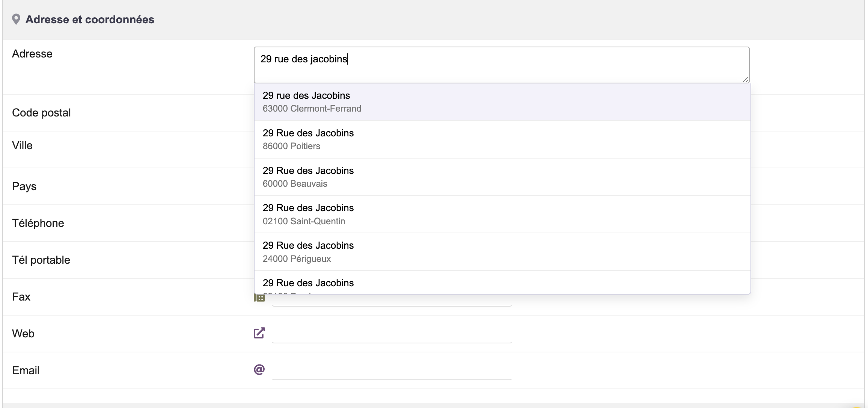Click the fax machine icon
The height and width of the screenshot is (408, 868).
click(x=259, y=298)
